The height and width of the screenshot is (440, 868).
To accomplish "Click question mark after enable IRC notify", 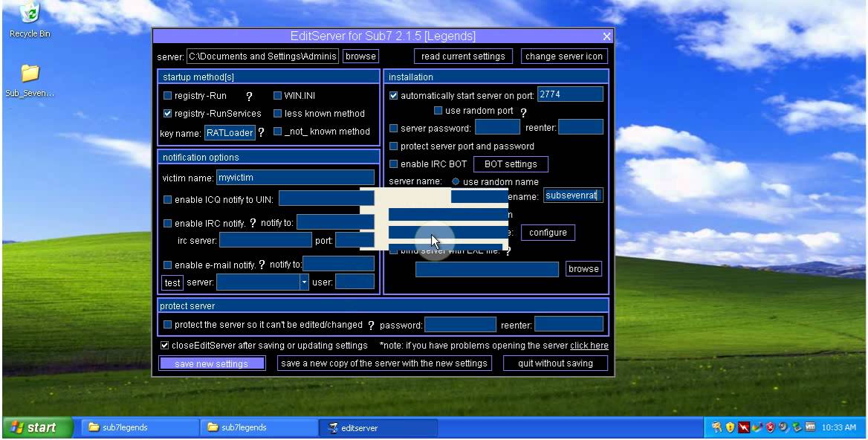I will (253, 223).
